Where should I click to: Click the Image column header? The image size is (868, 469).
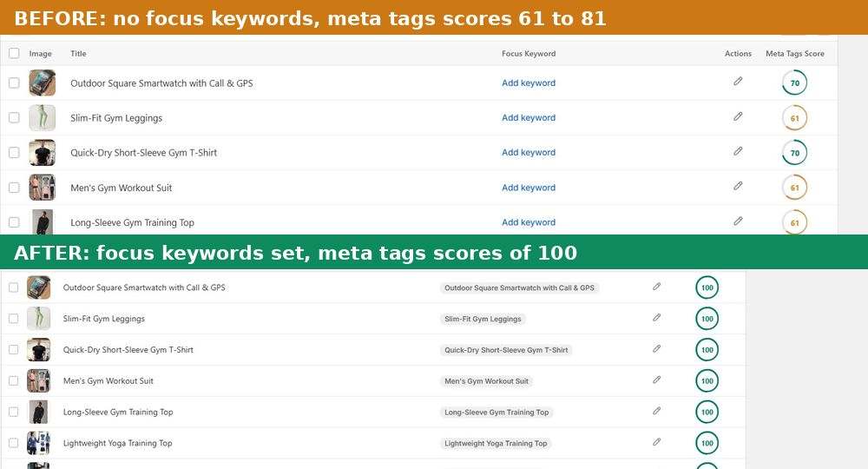coord(41,54)
